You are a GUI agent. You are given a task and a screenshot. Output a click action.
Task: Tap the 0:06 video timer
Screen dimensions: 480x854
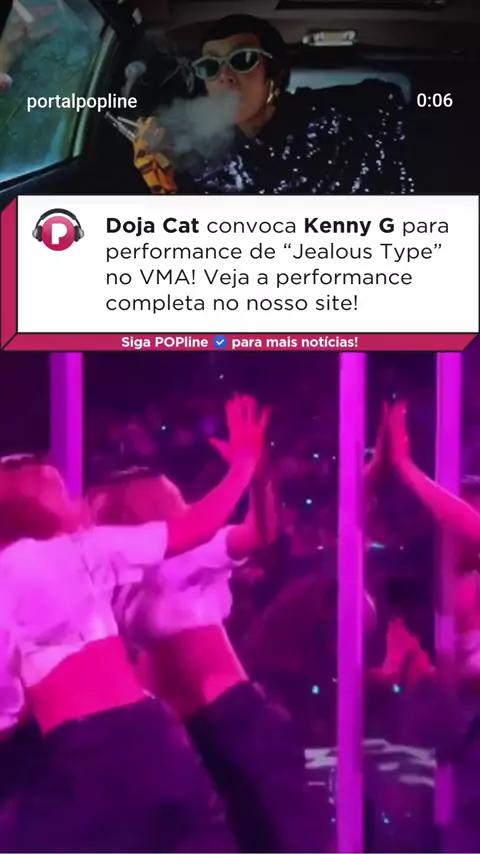434,101
